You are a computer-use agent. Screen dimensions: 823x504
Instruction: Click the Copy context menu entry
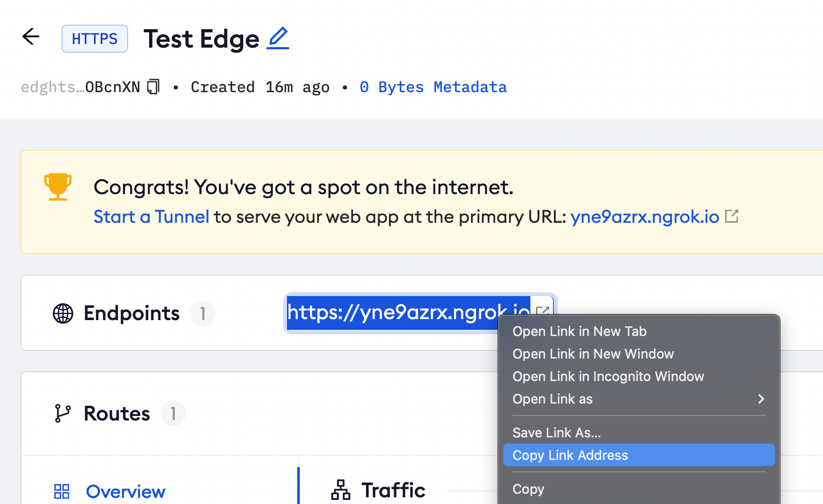[528, 489]
